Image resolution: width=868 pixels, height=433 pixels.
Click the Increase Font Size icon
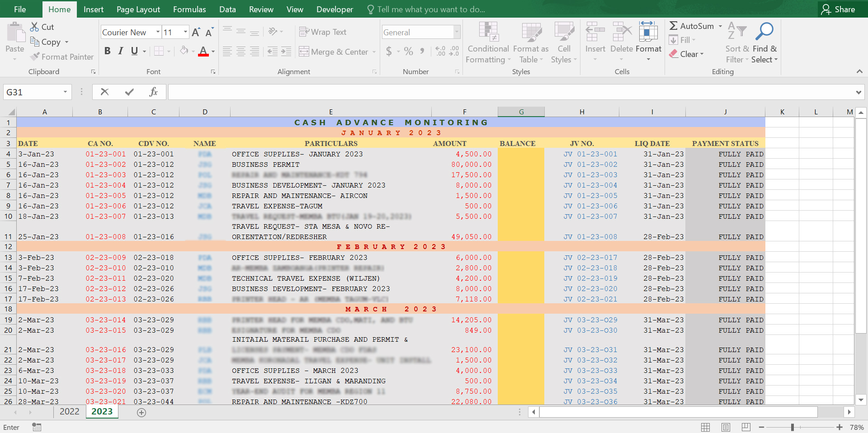(x=196, y=33)
